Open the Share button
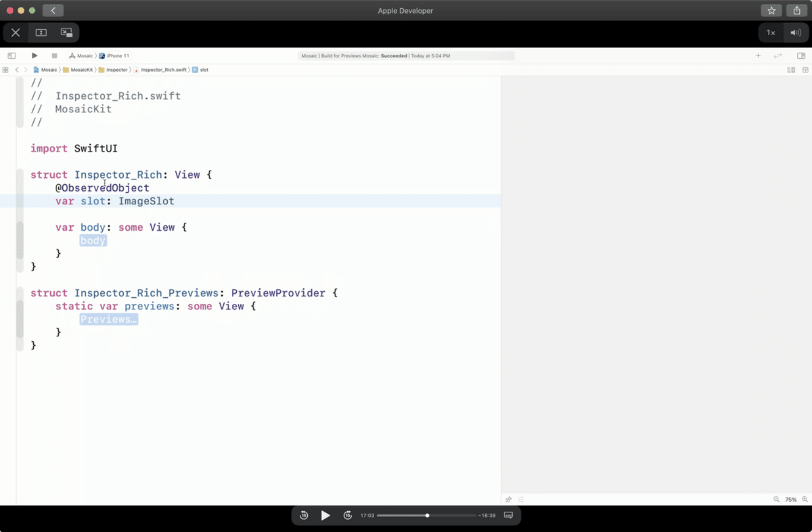This screenshot has width=812, height=532. point(797,11)
